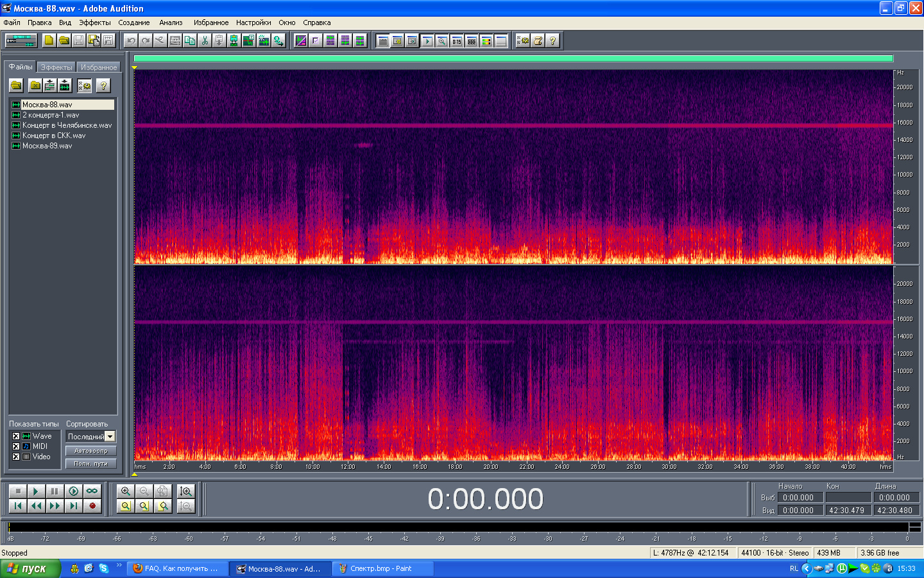
Task: Click the Автовоспр button
Action: pos(90,451)
